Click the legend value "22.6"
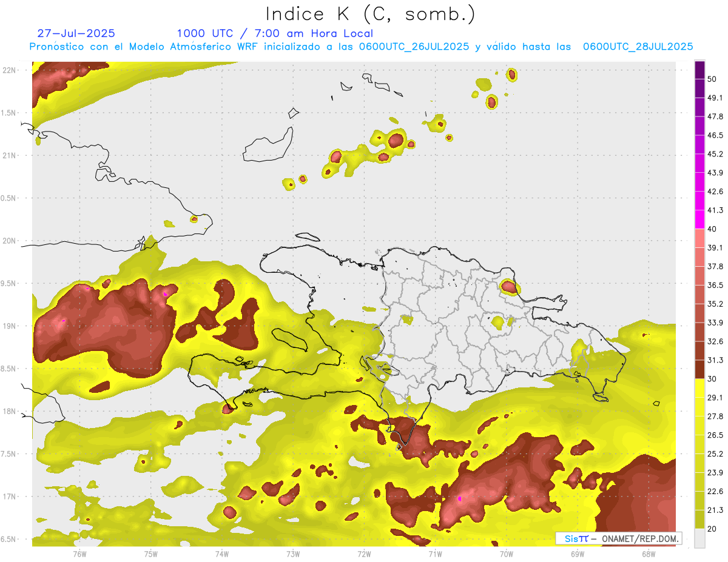This screenshot has width=728, height=562. [715, 491]
